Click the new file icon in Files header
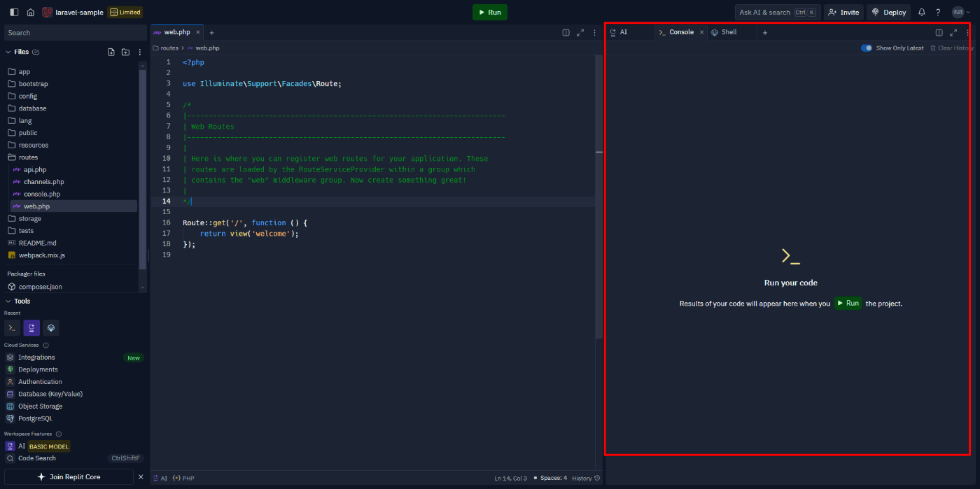The image size is (980, 489). tap(111, 52)
